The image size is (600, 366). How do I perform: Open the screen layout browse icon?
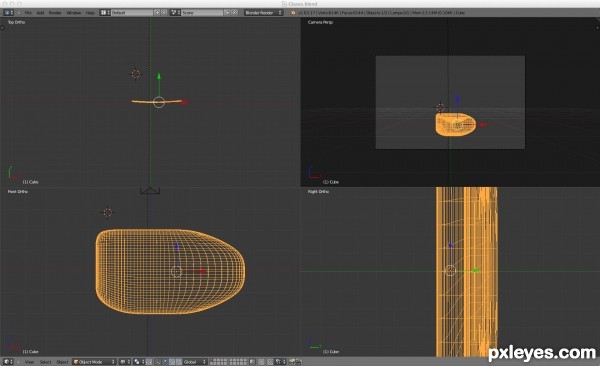104,13
